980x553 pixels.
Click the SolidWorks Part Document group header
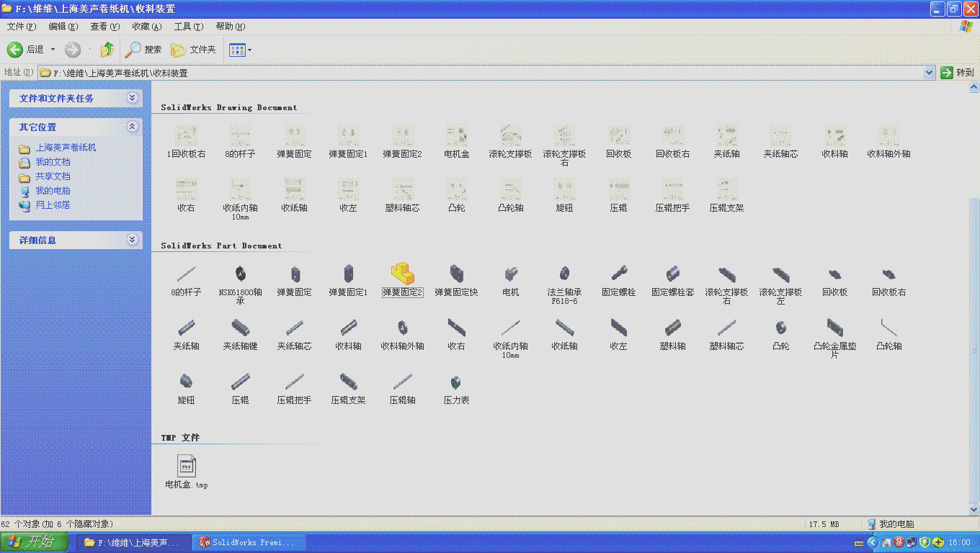[221, 246]
